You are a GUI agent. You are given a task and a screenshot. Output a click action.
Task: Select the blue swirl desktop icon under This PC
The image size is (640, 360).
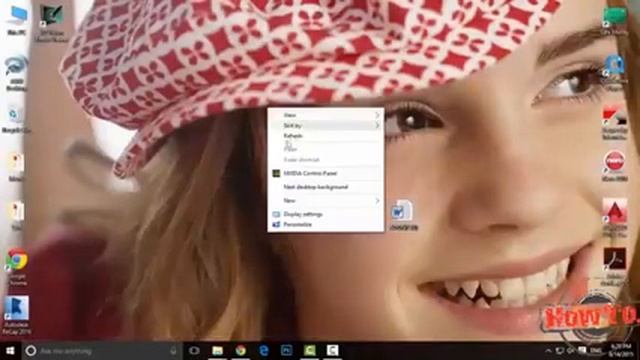pos(16,72)
